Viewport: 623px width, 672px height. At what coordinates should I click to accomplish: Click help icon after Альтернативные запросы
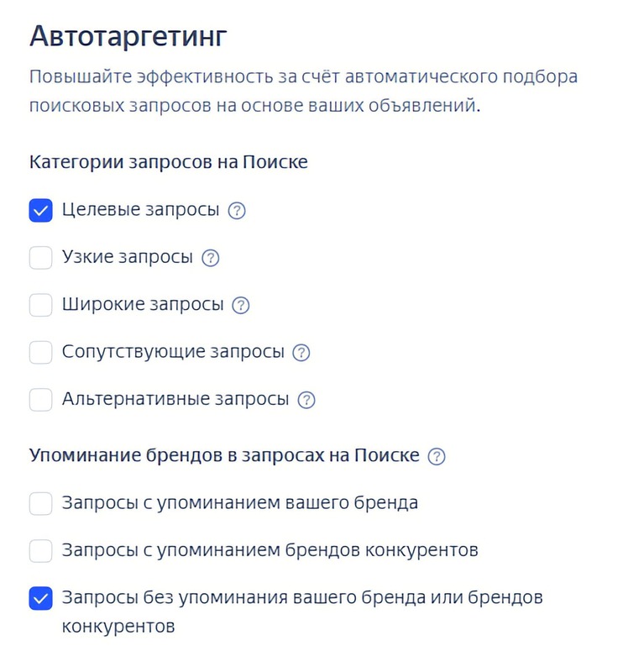tap(306, 400)
